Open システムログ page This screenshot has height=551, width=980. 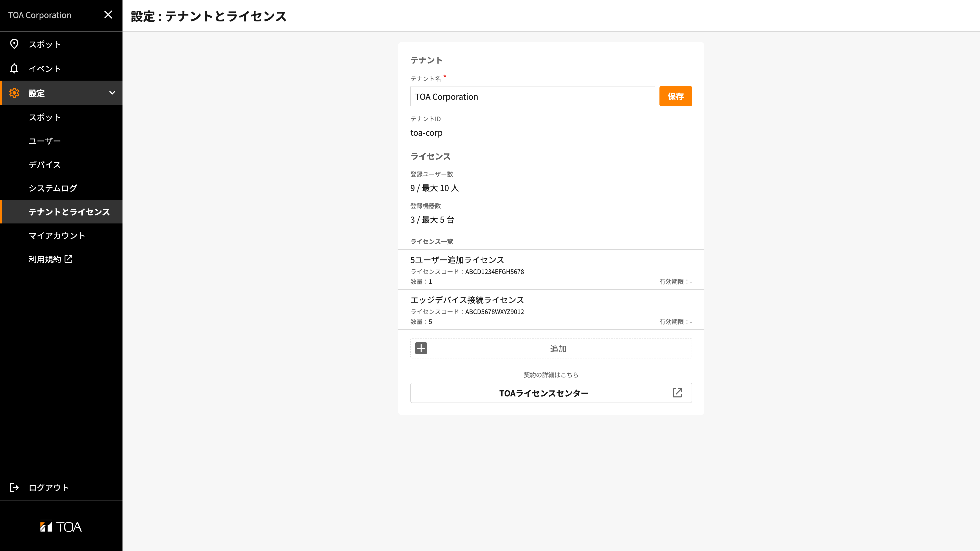pyautogui.click(x=61, y=188)
